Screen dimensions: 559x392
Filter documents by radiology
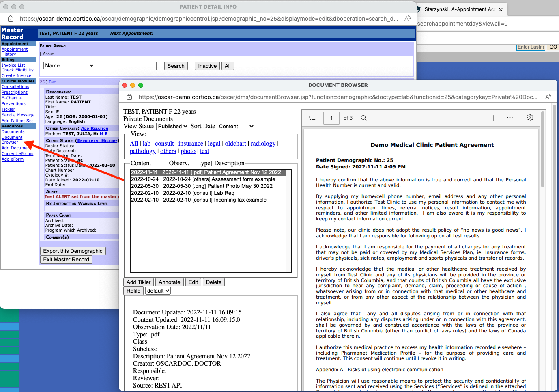pyautogui.click(x=263, y=143)
